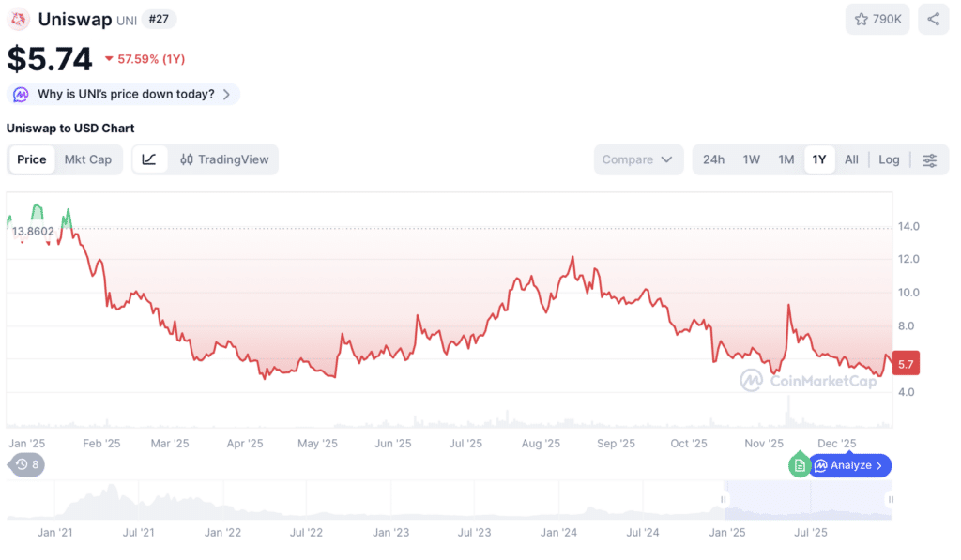Viewport: 961px width, 560px height.
Task: Select the 1W time range
Action: [x=752, y=159]
